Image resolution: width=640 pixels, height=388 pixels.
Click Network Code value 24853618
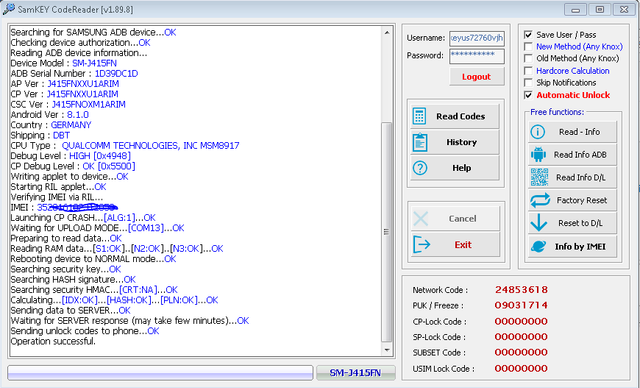[521, 290]
